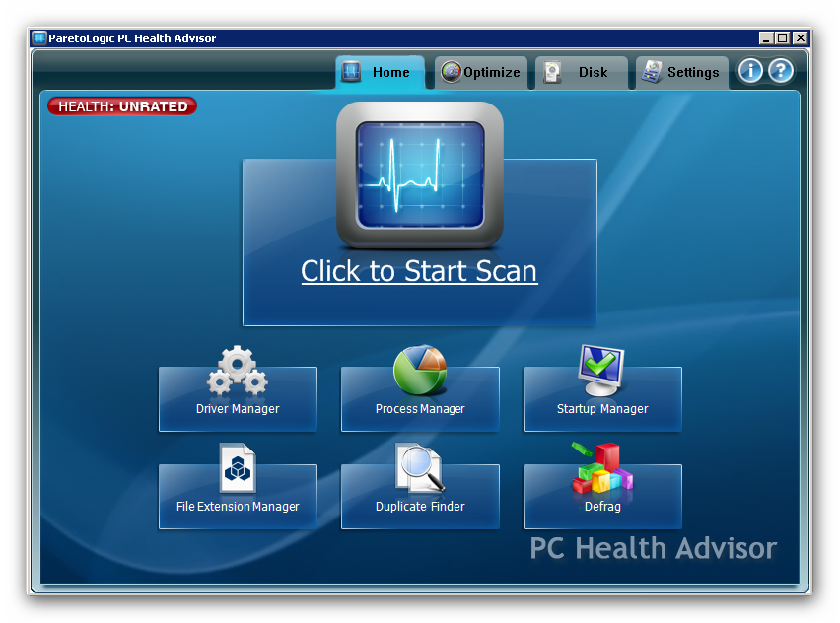Launch Defrag via the colored blocks icon
840x623 pixels.
pos(602,467)
